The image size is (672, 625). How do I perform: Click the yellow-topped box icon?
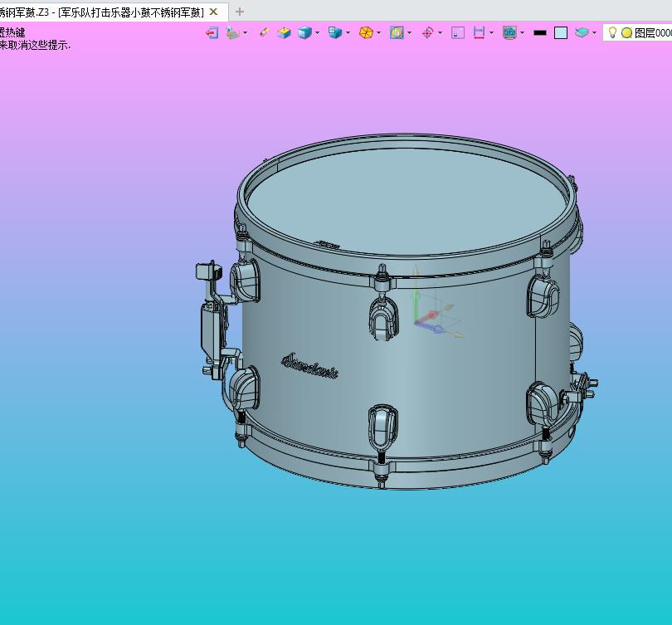coord(284,33)
